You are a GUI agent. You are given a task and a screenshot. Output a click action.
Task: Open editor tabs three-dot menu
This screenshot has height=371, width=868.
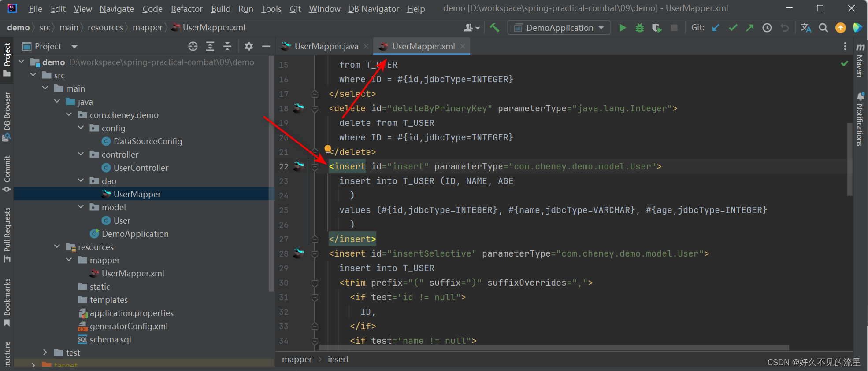click(x=845, y=46)
